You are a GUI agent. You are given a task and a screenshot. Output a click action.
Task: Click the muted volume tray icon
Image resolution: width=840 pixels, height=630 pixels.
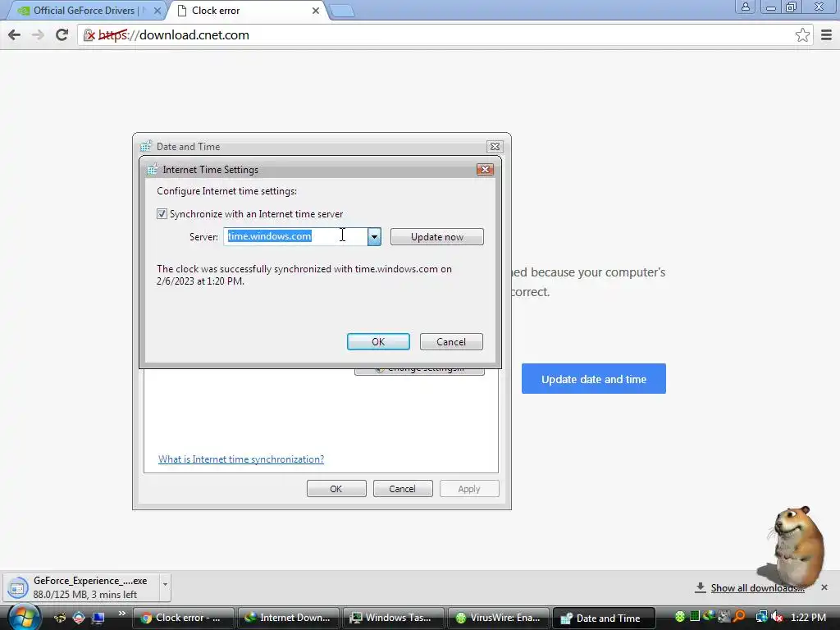tap(777, 617)
